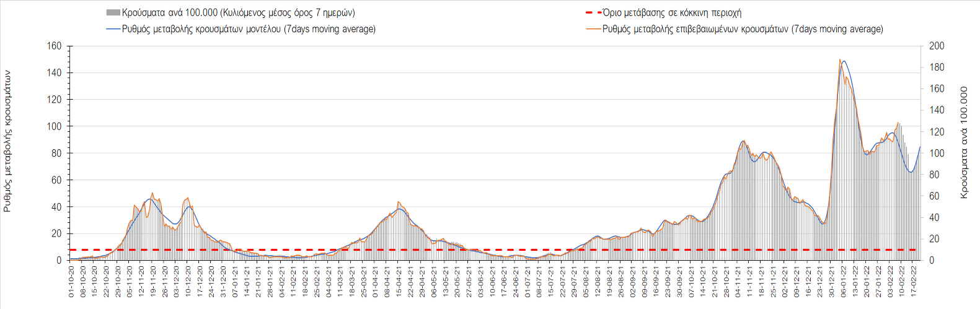Click the gray bar legend swatch for Κρούσματα ανά 100.000
This screenshot has width=980, height=309.
point(113,12)
